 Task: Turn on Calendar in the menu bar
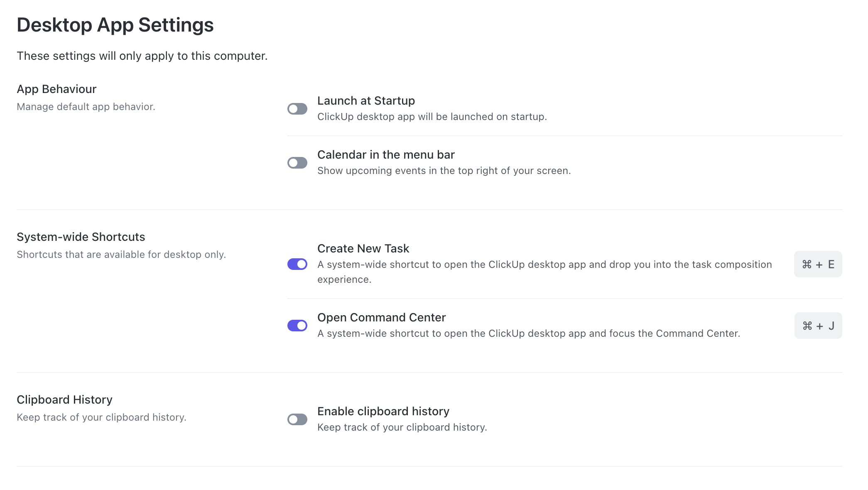click(297, 163)
